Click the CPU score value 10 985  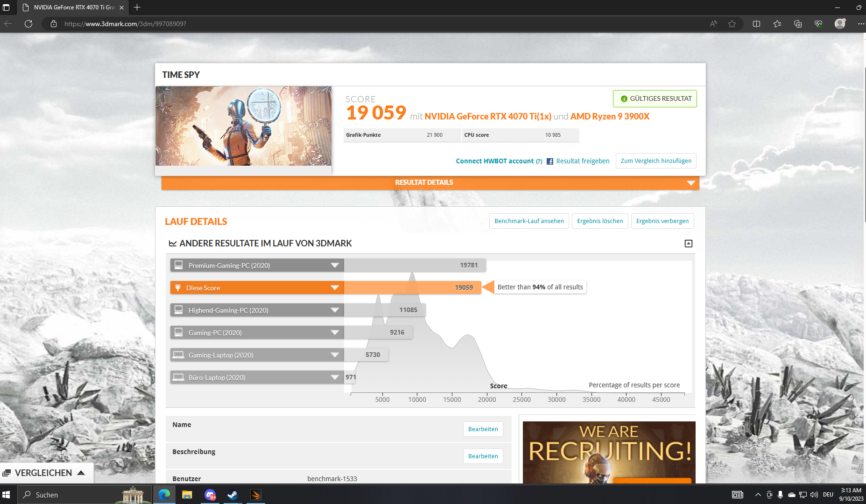pos(553,135)
